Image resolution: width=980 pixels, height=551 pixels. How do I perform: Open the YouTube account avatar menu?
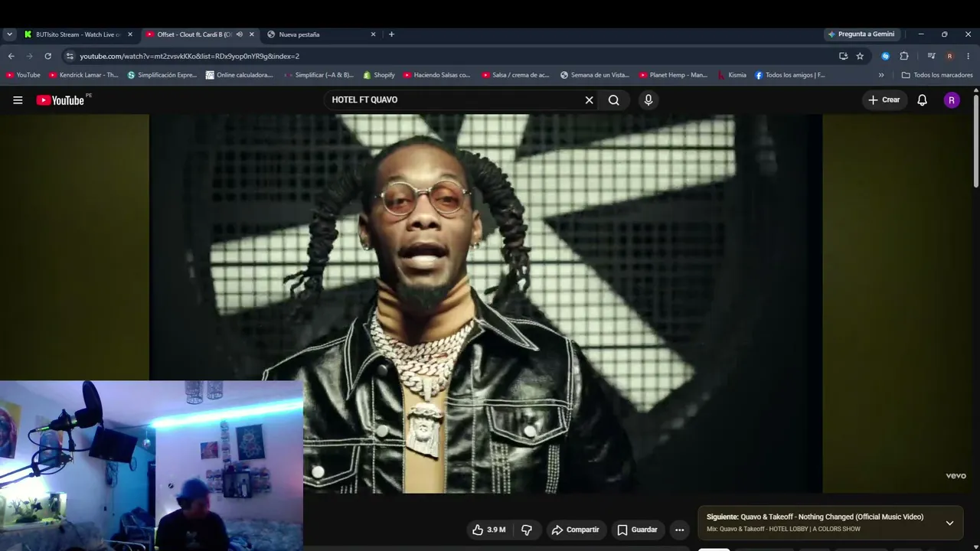(x=952, y=100)
